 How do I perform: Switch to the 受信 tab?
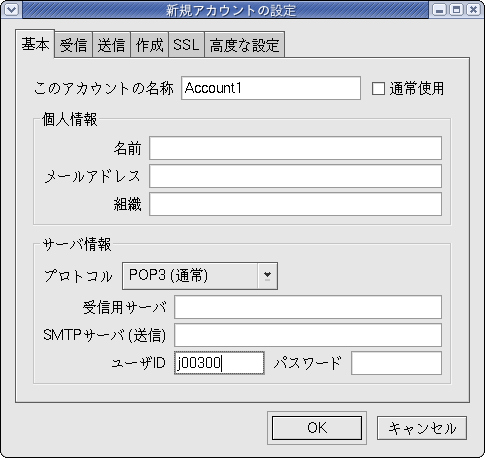(x=73, y=45)
